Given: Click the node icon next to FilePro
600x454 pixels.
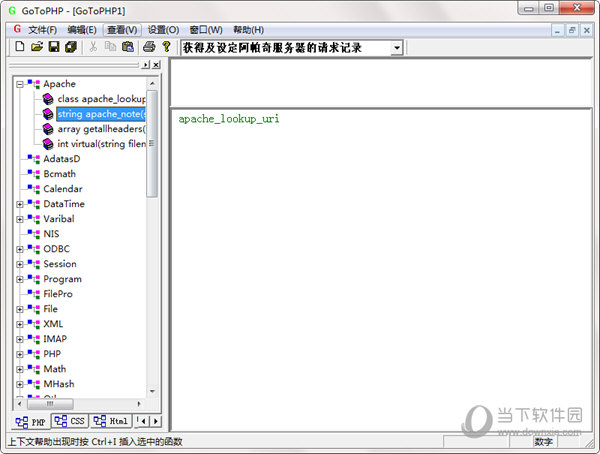Looking at the screenshot, I should coord(34,294).
